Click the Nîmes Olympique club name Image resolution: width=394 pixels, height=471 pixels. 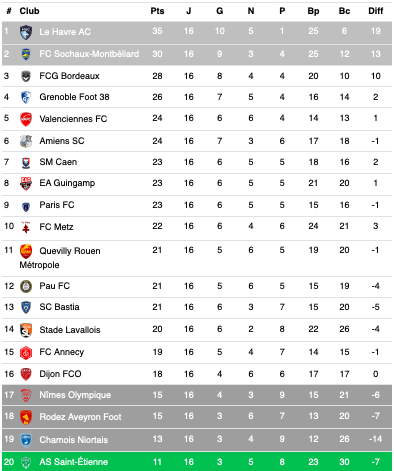[x=75, y=395]
